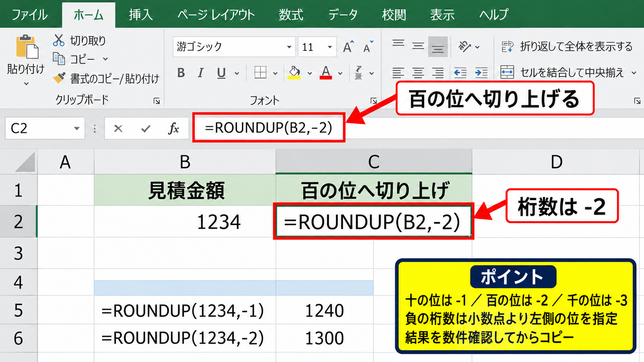
Task: Open the ファイル tab
Action: [x=30, y=15]
